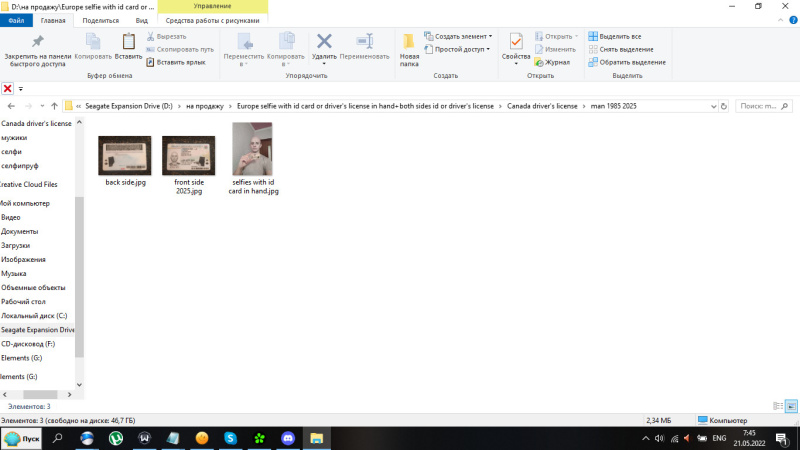Expand the Простой доступ dropdown
The image size is (800, 450).
coord(457,49)
